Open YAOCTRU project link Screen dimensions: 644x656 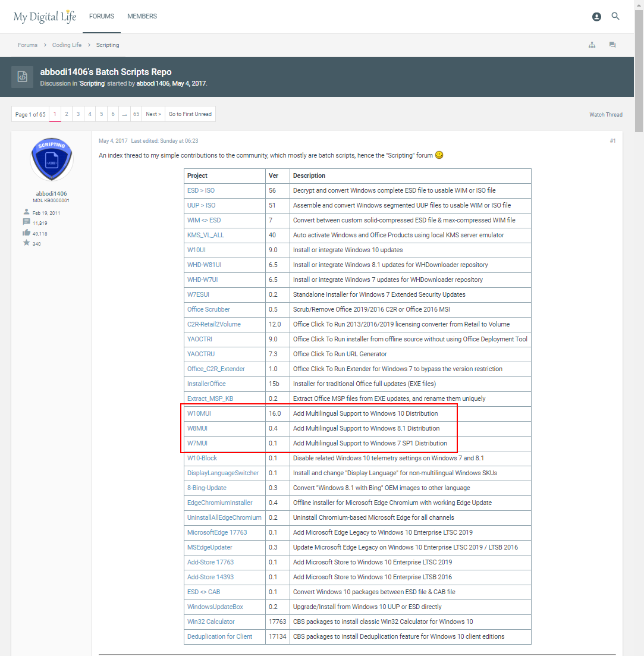(201, 354)
